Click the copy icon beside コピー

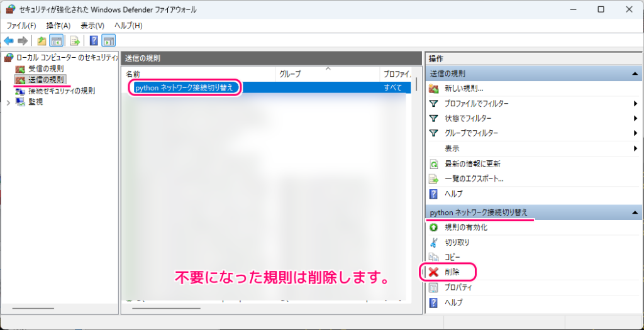pos(434,258)
